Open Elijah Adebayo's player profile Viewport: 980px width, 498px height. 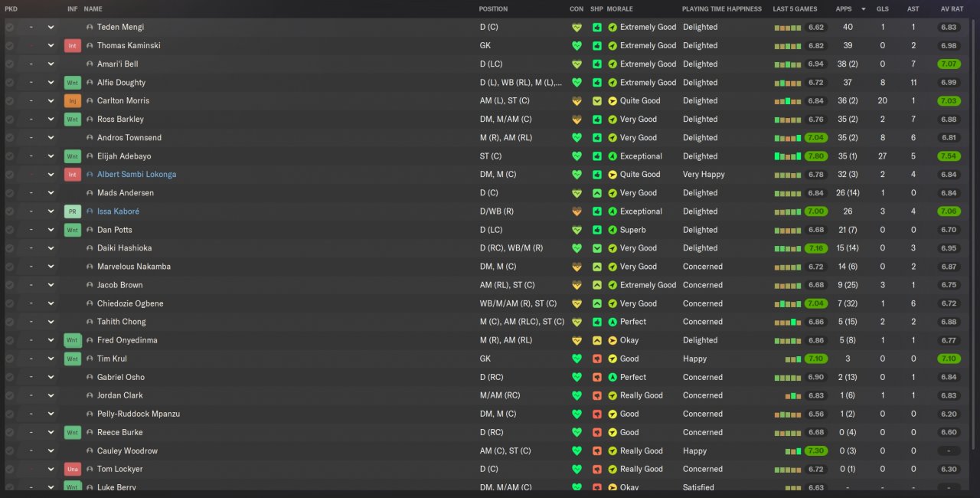124,156
